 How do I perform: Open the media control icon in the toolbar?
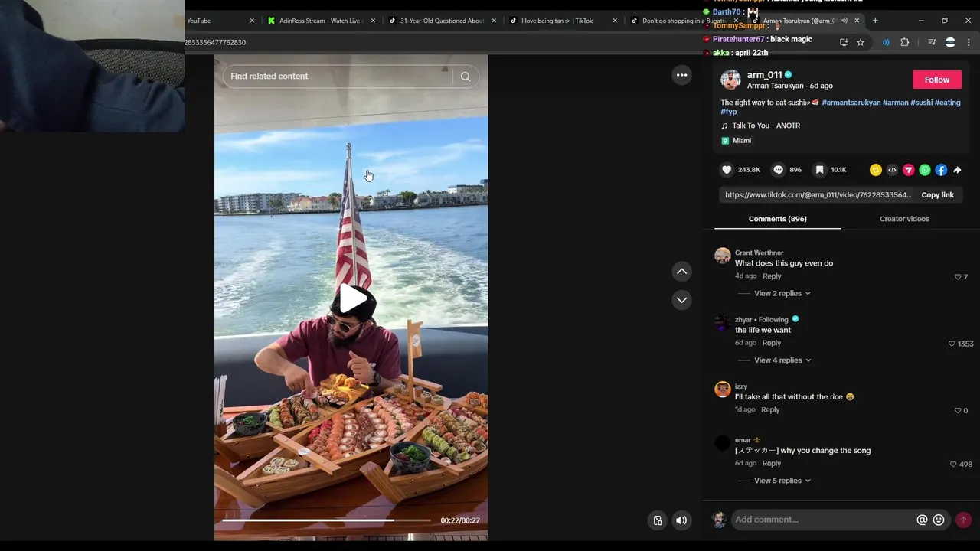point(932,42)
